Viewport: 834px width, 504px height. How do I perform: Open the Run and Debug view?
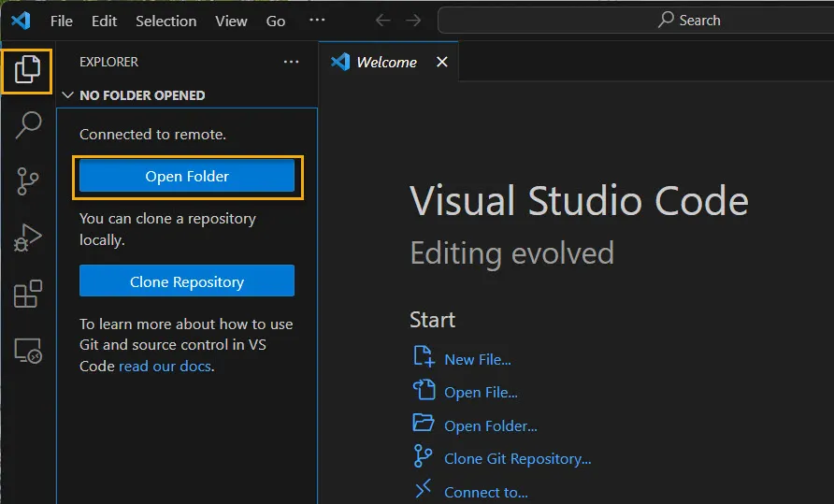(x=28, y=238)
